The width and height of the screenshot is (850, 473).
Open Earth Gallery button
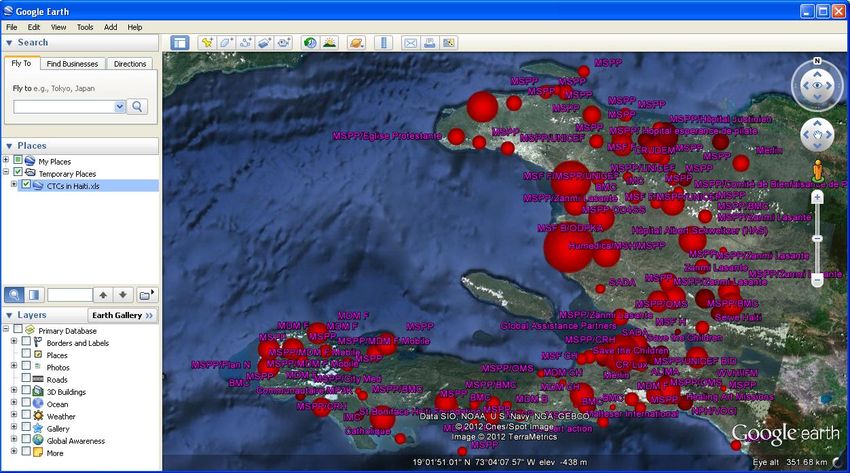click(123, 315)
